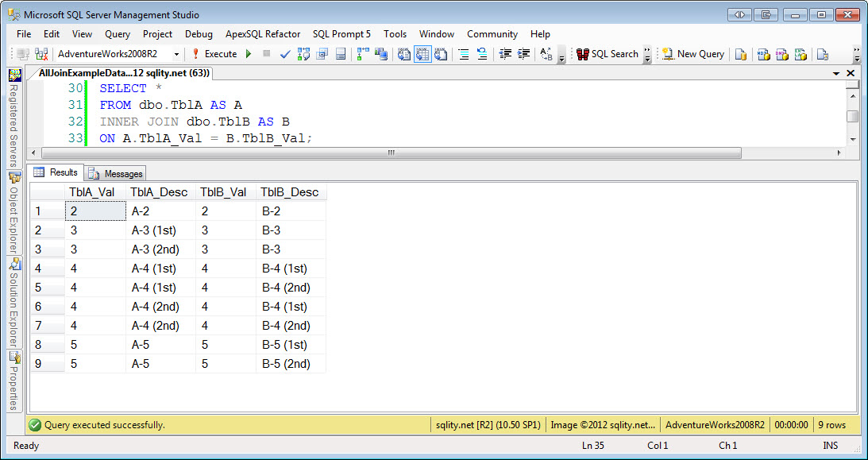Image resolution: width=868 pixels, height=460 pixels.
Task: Open an Analysis Services MDX Query
Action: [764, 54]
